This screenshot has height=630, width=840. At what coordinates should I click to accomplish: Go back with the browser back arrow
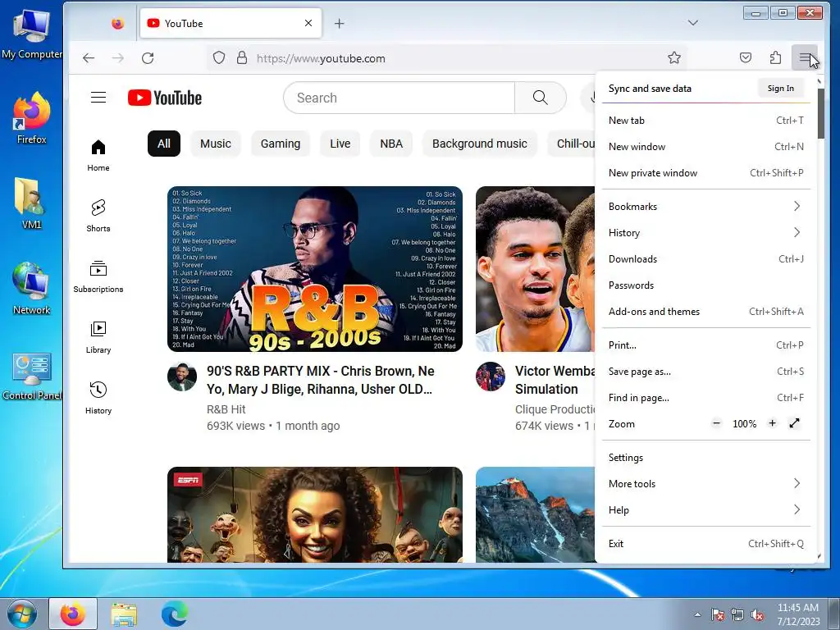coord(89,58)
